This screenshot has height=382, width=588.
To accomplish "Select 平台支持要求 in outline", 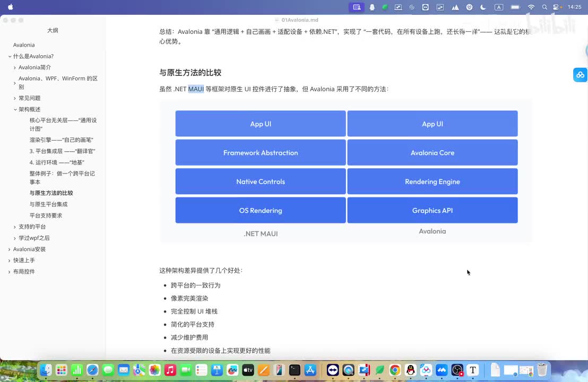I will [46, 215].
